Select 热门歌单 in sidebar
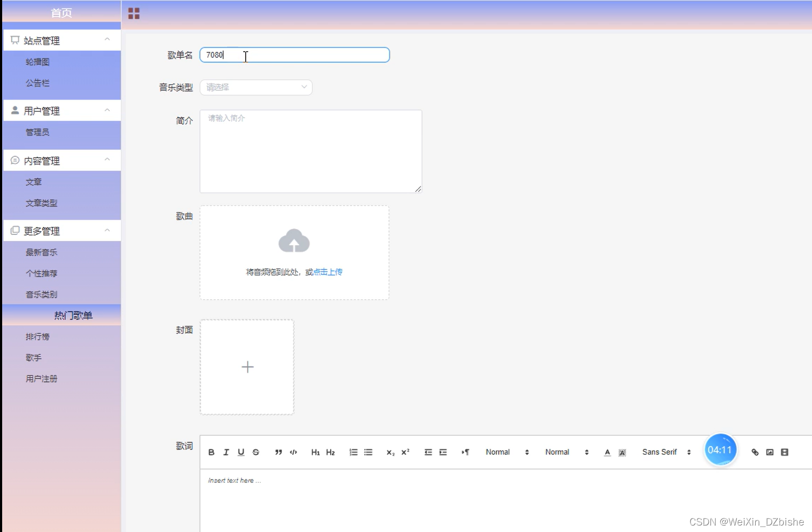812x532 pixels. pos(62,315)
